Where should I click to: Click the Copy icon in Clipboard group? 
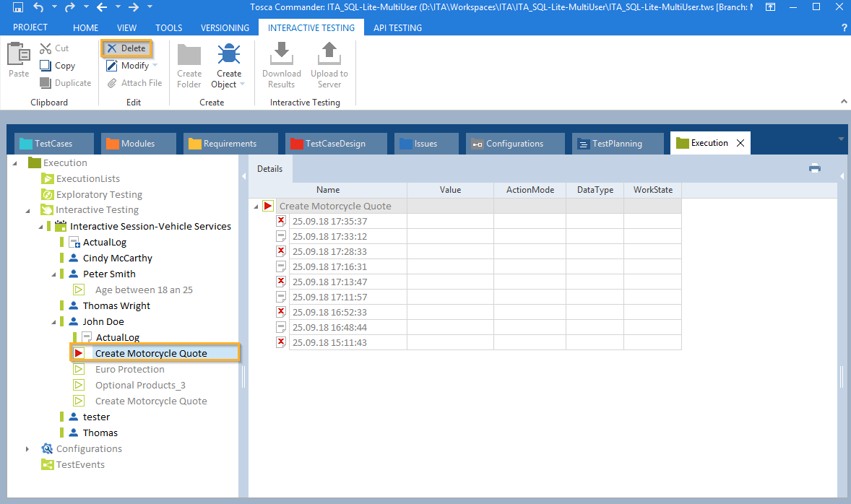point(46,66)
